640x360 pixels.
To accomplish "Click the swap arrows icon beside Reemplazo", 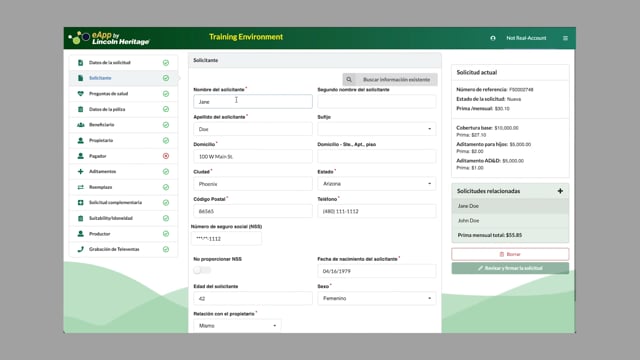I will click(x=80, y=187).
